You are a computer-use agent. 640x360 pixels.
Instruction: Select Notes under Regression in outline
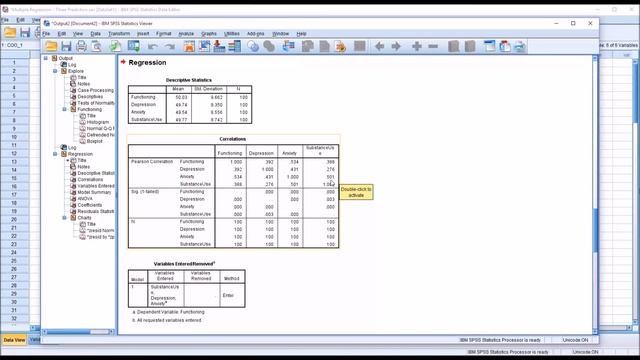[84, 167]
